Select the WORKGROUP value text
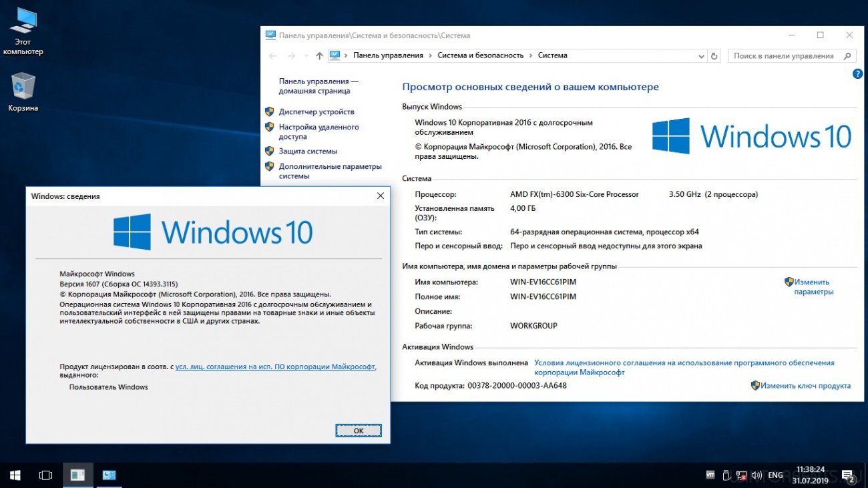This screenshot has height=488, width=868. click(533, 326)
